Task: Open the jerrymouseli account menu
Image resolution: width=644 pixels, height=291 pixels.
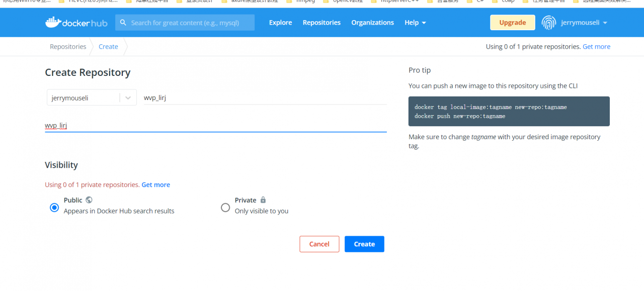Action: (584, 23)
